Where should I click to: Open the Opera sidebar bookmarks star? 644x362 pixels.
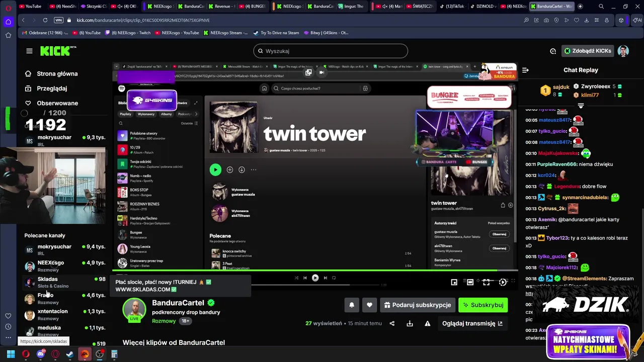(8, 35)
